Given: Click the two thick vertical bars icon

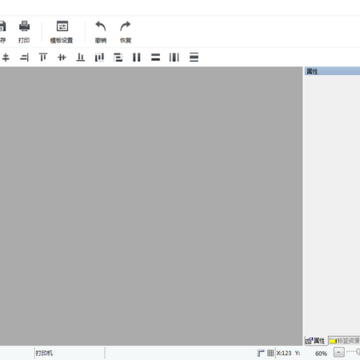Looking at the screenshot, I should (137, 58).
